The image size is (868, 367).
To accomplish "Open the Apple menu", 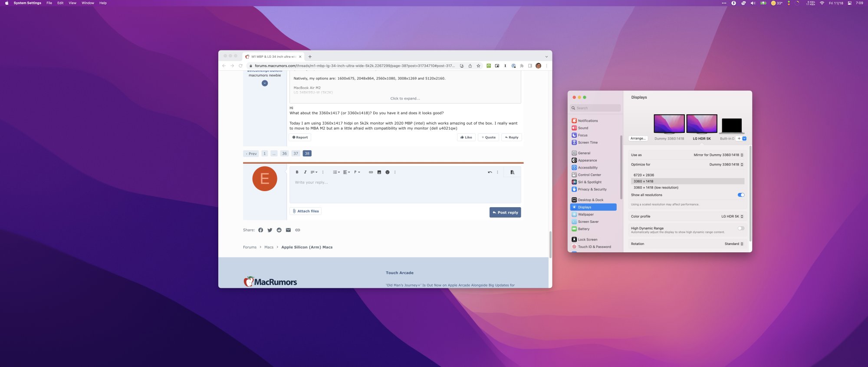I will coord(7,3).
